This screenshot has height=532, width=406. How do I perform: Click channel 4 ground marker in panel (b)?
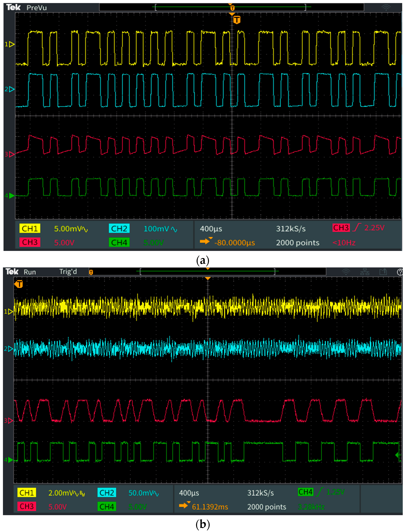click(x=8, y=460)
